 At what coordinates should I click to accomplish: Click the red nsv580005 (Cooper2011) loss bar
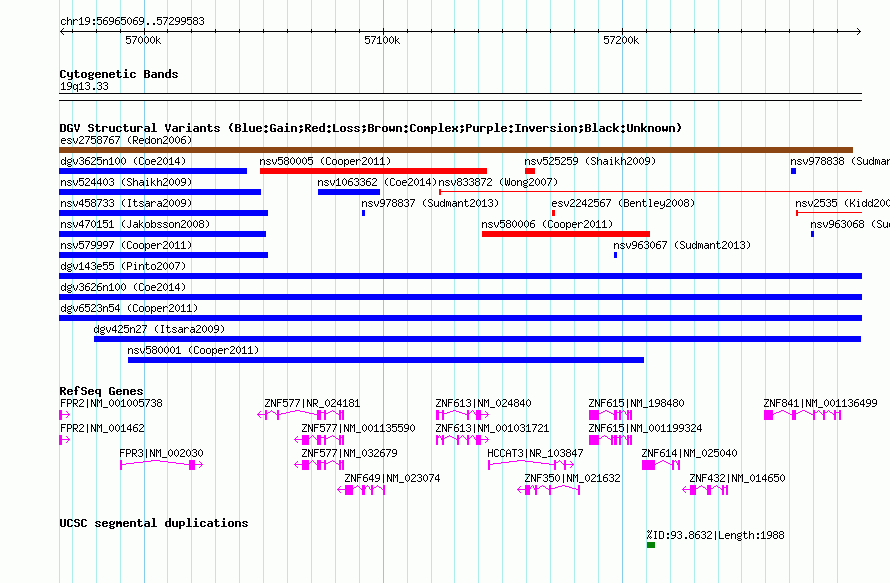pos(373,171)
